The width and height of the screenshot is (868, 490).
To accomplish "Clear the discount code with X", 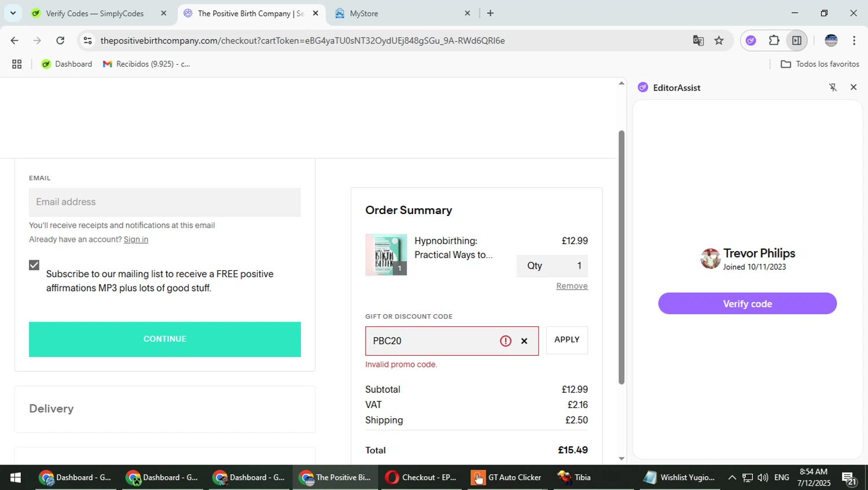I will pos(524,341).
